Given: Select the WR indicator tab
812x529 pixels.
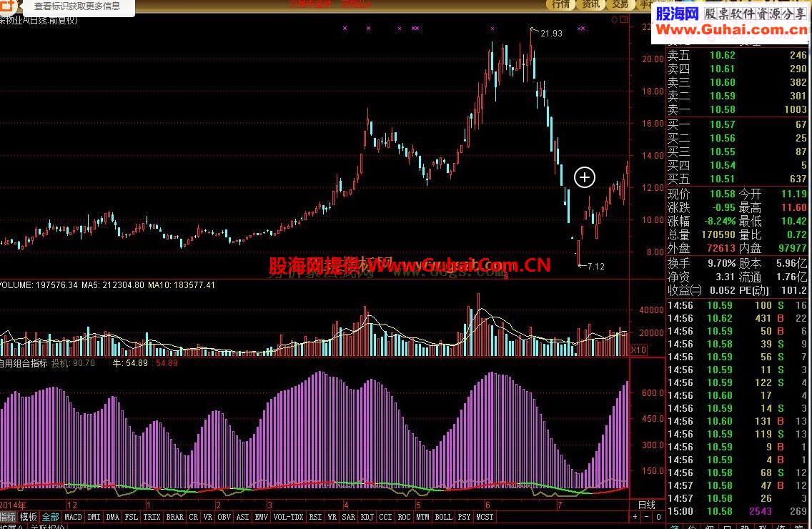Looking at the screenshot, I should pyautogui.click(x=332, y=517).
